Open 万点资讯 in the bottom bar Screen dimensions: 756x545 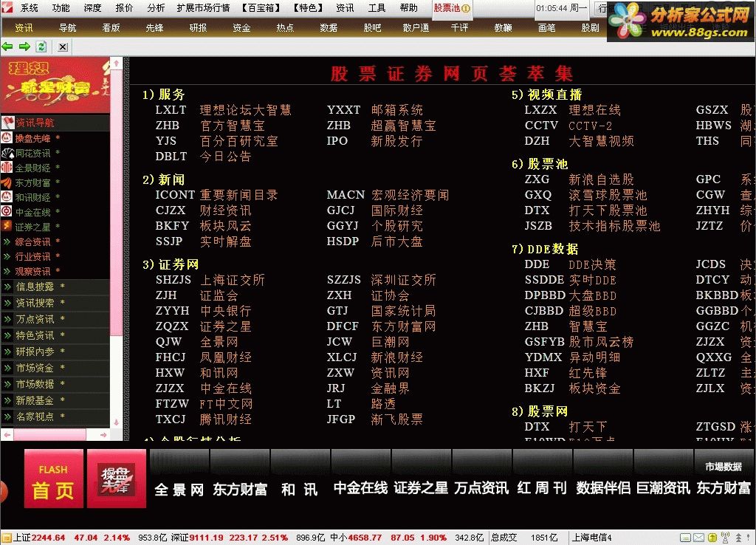coord(481,488)
